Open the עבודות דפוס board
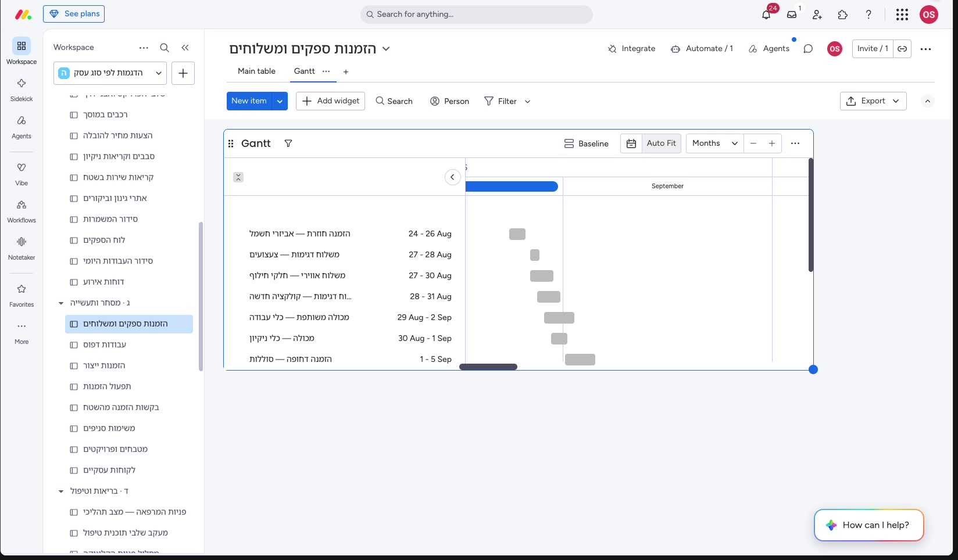Screen dimensions: 958x560 129,345
